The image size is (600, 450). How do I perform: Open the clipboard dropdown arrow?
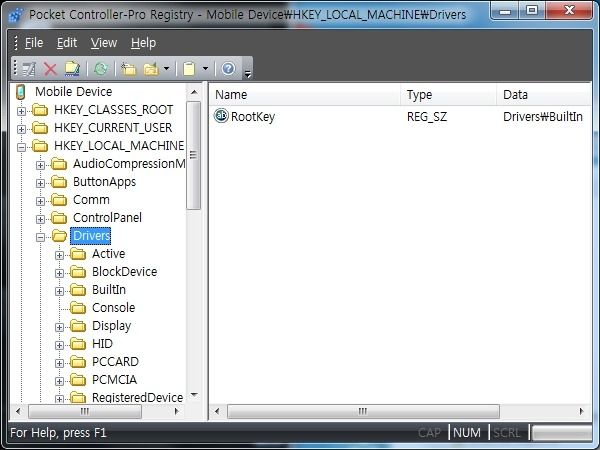(x=205, y=69)
